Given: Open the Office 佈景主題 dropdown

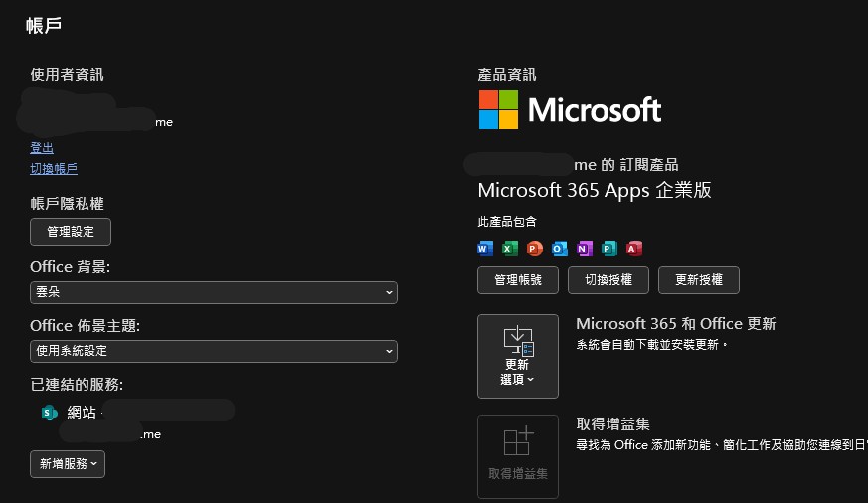Looking at the screenshot, I should pos(214,351).
